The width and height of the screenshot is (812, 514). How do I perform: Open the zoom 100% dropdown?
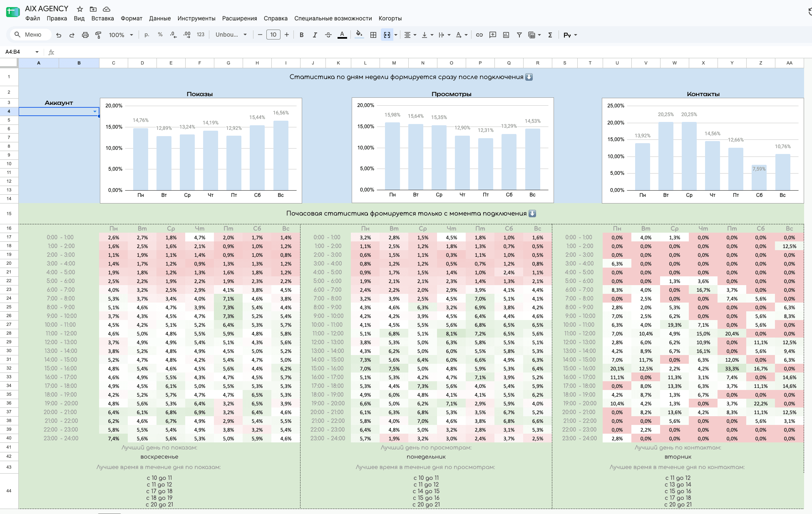click(x=121, y=35)
